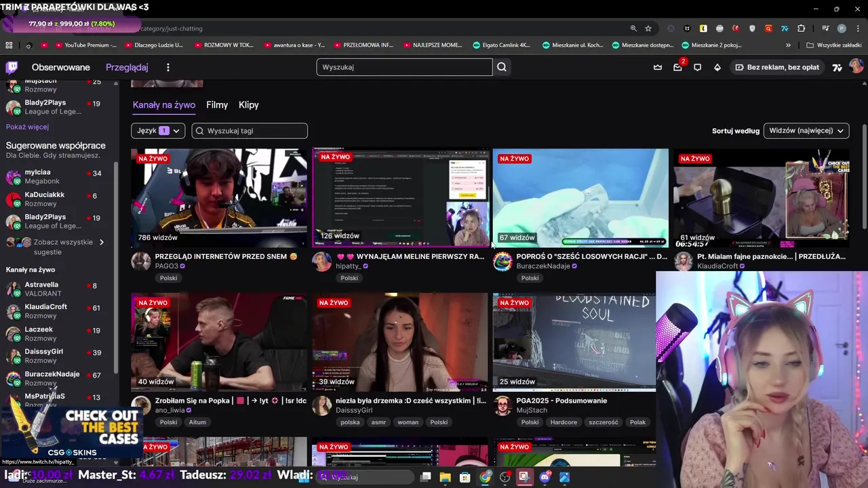The width and height of the screenshot is (868, 488).
Task: Click the Hardcore tag under MujStach stream
Action: 564,422
